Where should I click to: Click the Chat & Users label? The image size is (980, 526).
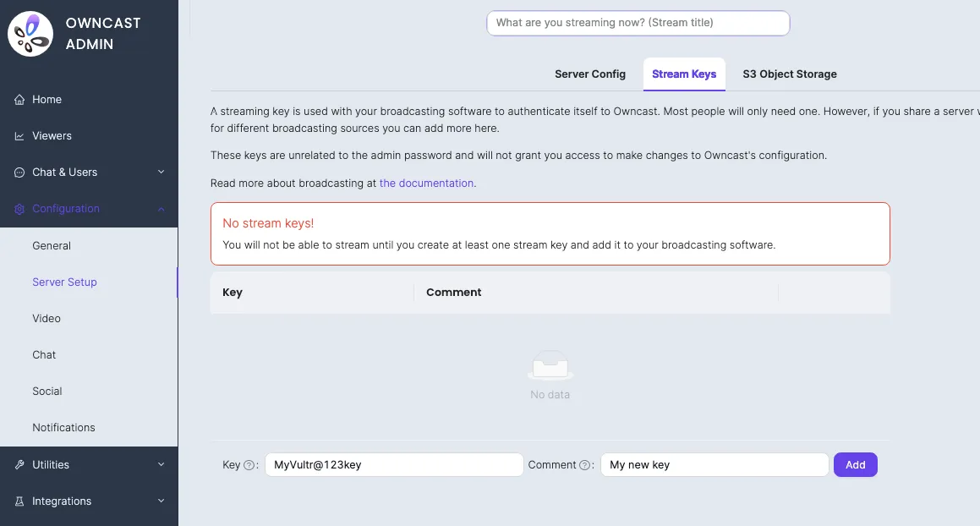point(65,172)
